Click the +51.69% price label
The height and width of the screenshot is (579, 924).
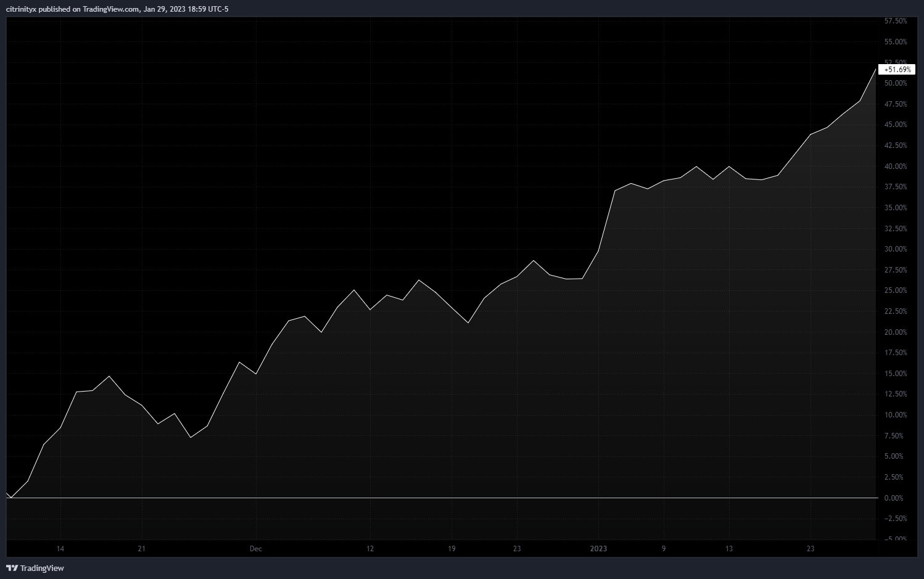[896, 70]
